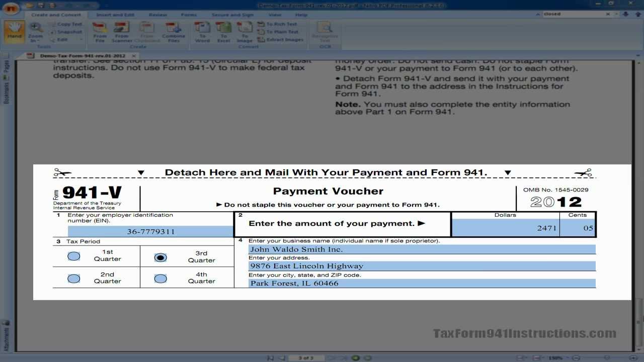644x362 pixels.
Task: Convert document To Plain Text
Action: tap(278, 32)
